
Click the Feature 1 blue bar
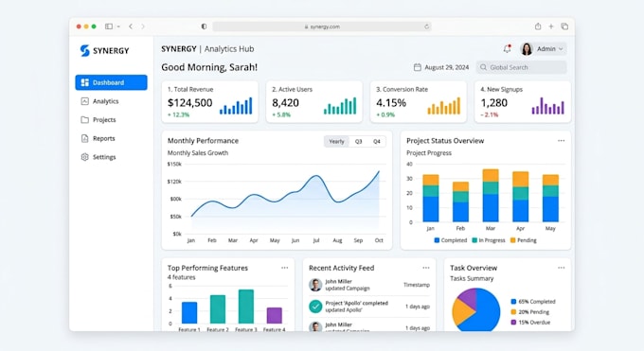tap(189, 313)
